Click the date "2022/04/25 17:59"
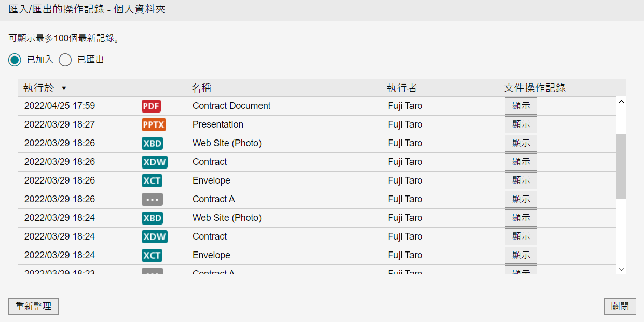 click(60, 106)
